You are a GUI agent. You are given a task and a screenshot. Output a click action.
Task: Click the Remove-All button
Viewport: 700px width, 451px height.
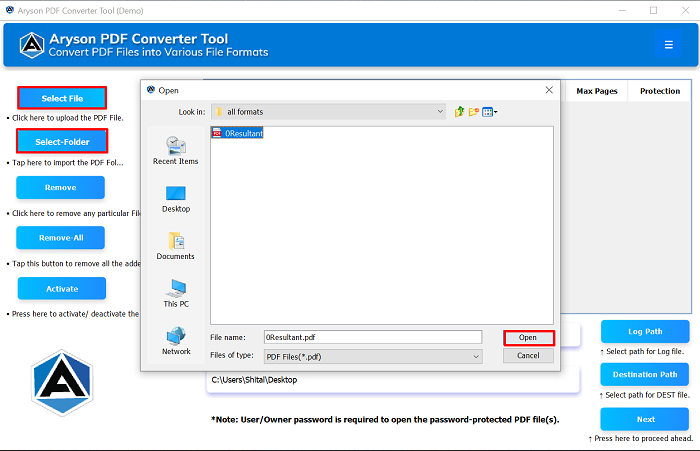pos(61,238)
